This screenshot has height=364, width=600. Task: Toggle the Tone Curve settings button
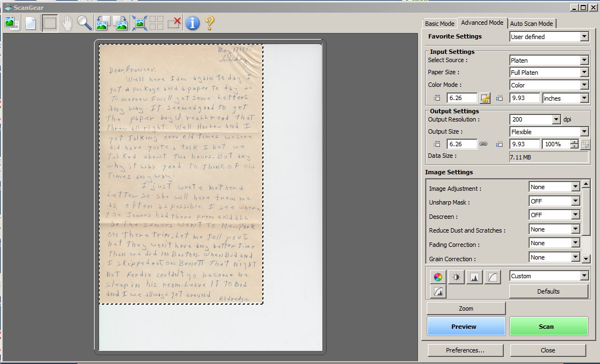[x=492, y=277]
